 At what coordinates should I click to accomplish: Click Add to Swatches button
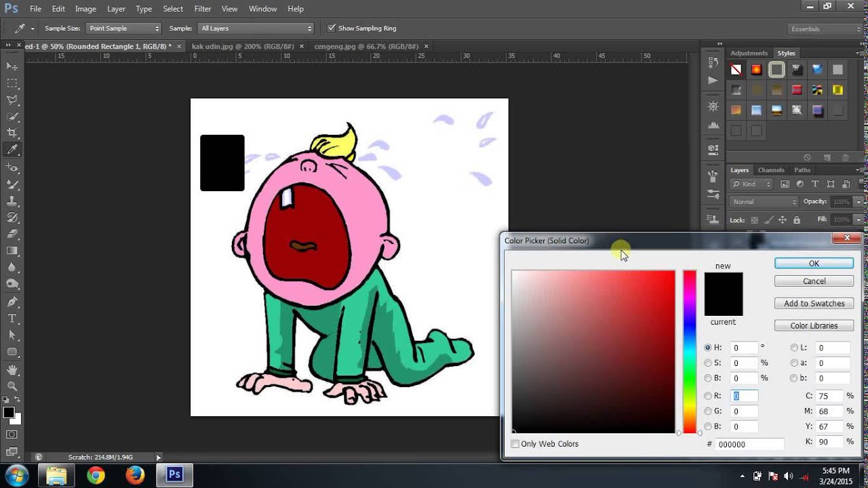click(814, 304)
